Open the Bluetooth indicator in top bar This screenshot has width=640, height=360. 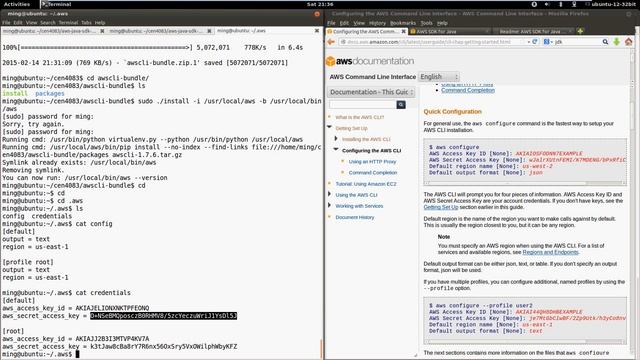tap(560, 4)
